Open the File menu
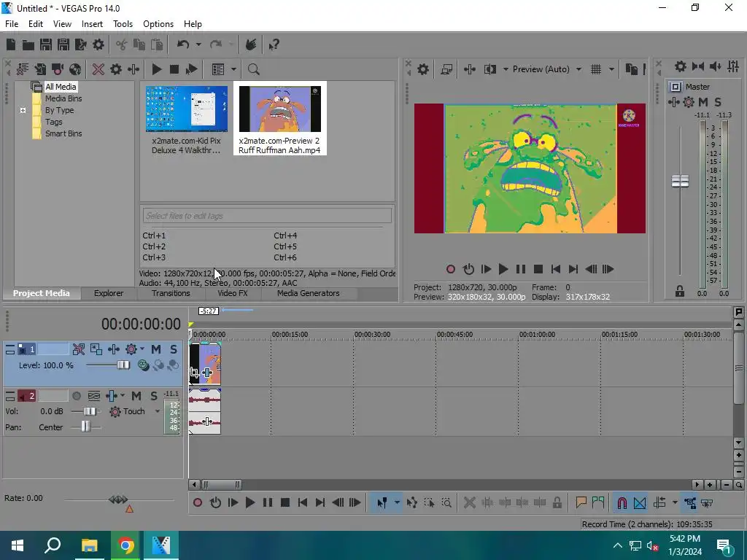The image size is (747, 560). [12, 24]
